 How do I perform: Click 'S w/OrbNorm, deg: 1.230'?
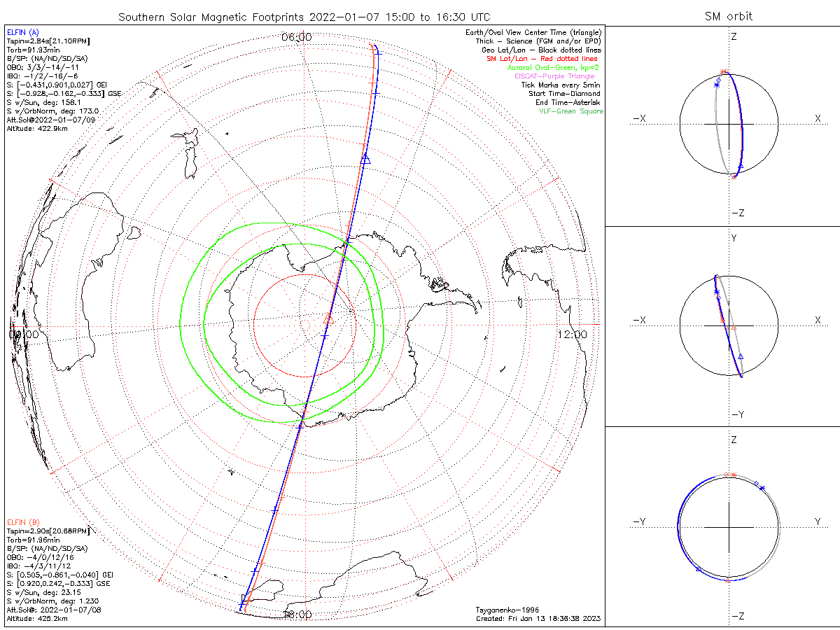[53, 601]
